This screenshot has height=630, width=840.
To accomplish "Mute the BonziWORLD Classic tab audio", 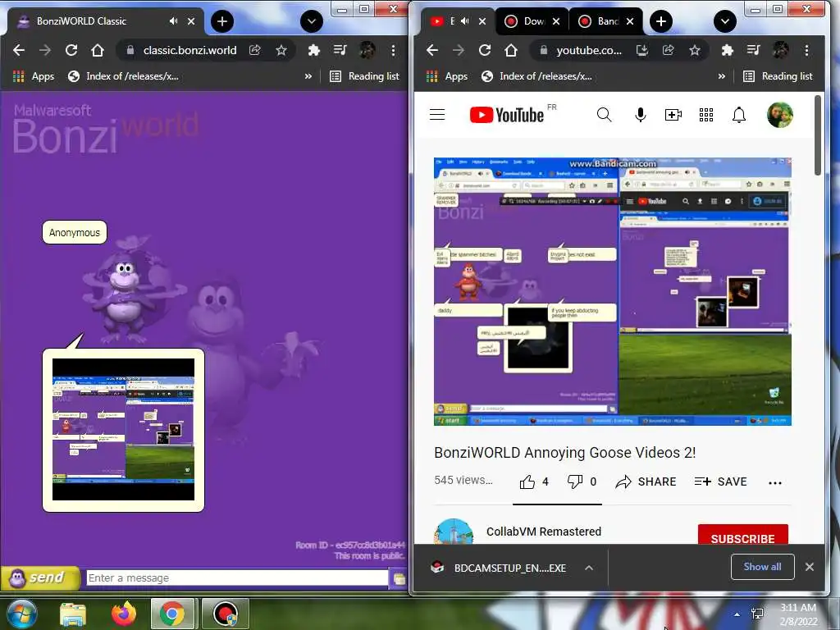I will (173, 21).
